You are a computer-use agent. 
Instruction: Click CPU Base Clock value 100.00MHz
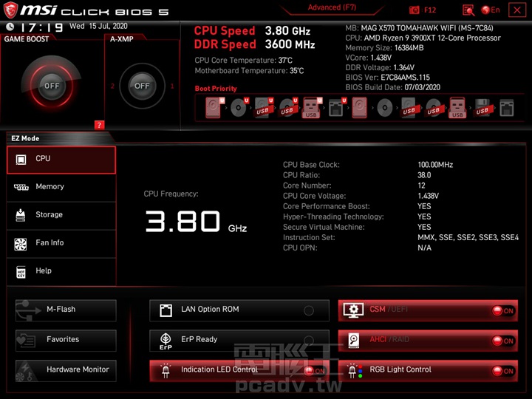435,165
